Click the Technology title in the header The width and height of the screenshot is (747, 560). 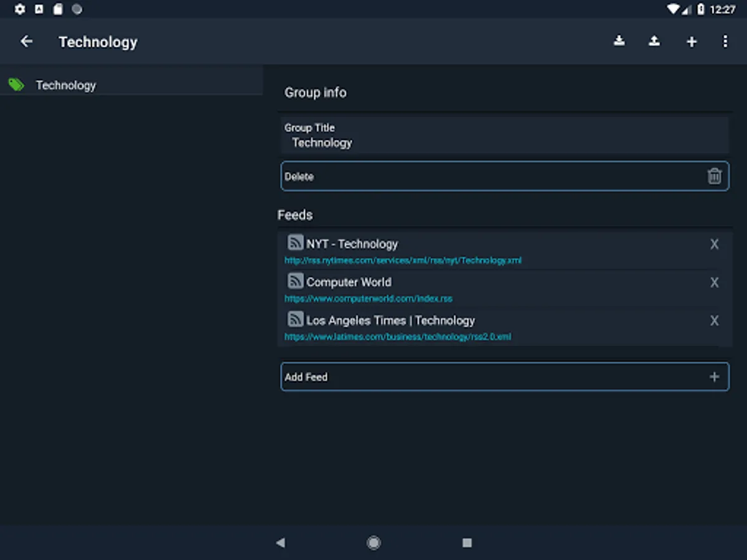(x=98, y=42)
